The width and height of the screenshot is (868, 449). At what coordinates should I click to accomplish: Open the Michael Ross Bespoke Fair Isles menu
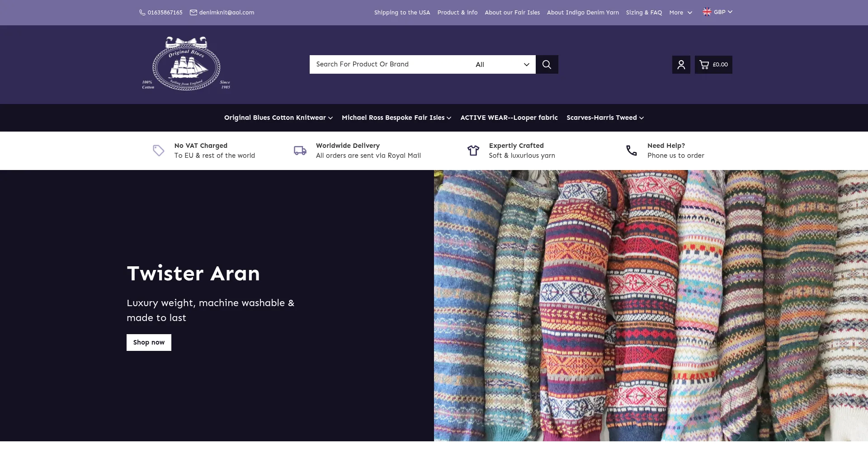coord(396,118)
